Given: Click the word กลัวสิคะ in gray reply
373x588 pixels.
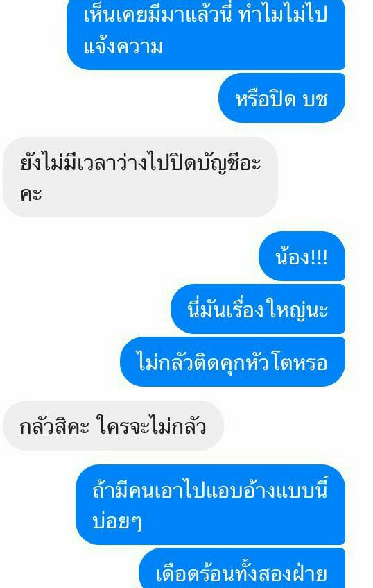Looking at the screenshot, I should pyautogui.click(x=54, y=426).
